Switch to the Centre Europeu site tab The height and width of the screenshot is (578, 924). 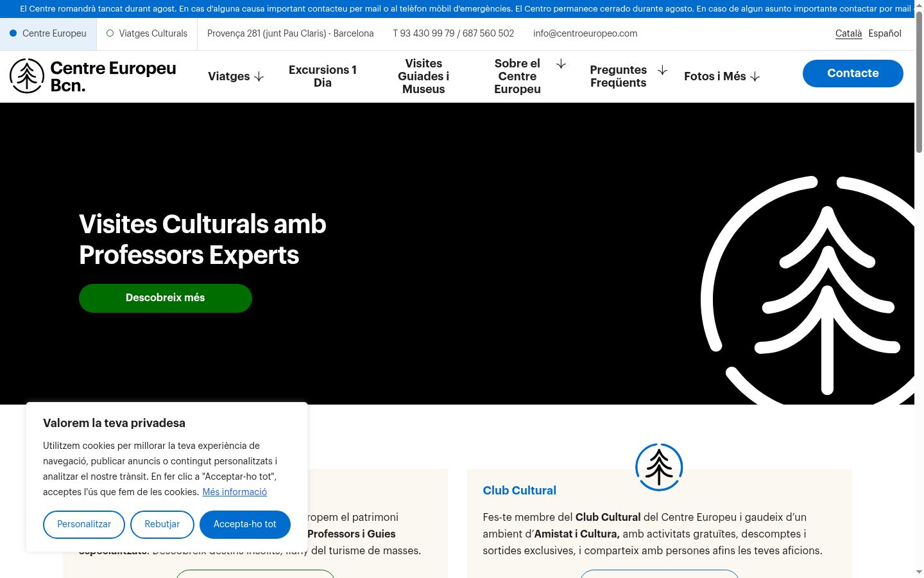click(48, 33)
